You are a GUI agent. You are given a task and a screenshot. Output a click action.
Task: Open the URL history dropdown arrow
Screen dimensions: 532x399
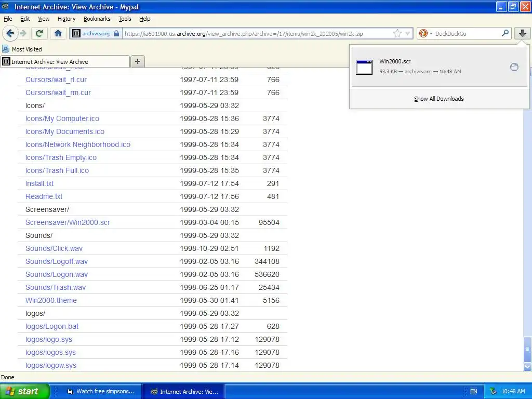click(x=407, y=33)
